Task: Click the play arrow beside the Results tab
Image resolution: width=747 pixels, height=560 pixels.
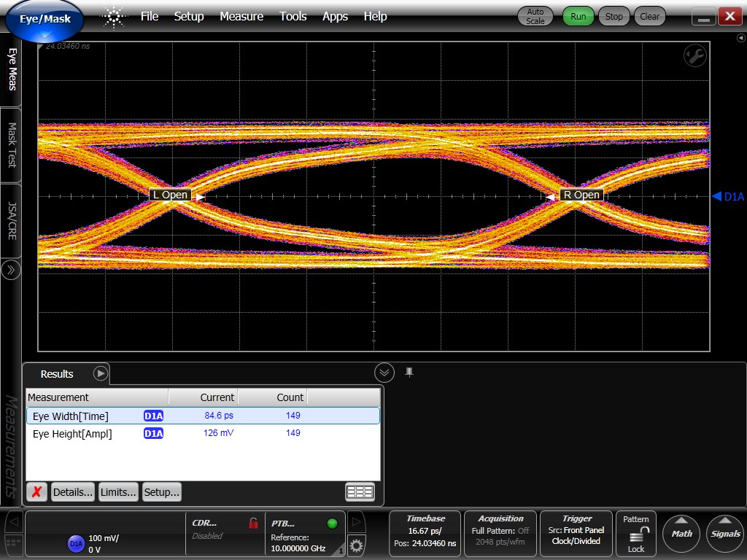Action: (101, 373)
